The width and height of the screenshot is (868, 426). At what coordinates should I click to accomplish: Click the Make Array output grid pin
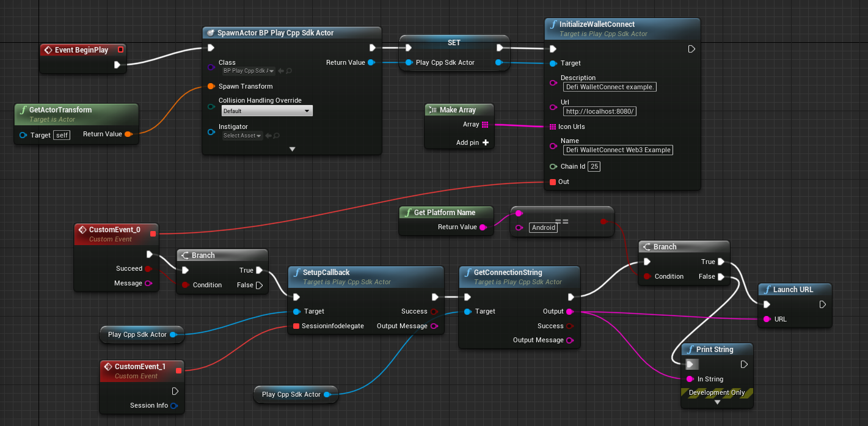(x=485, y=125)
